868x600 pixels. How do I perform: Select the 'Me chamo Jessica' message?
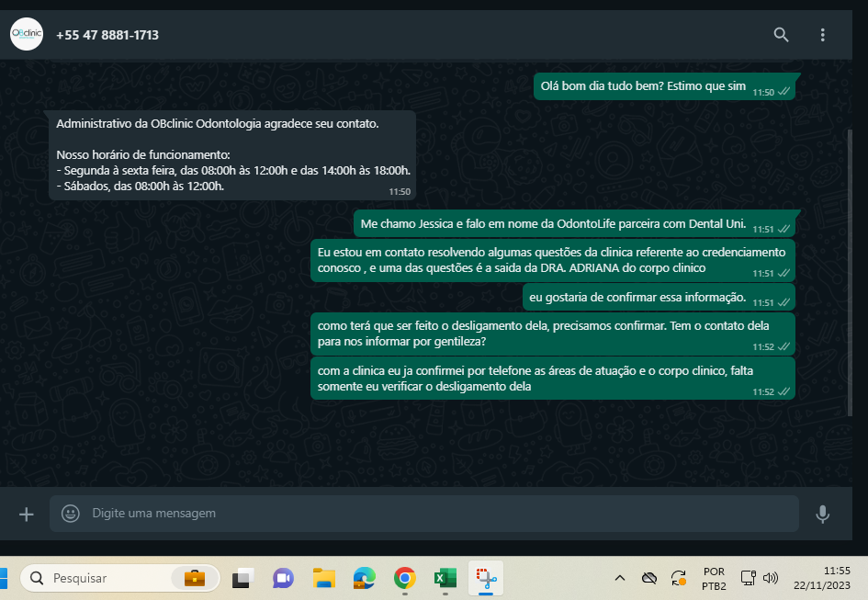click(574, 224)
